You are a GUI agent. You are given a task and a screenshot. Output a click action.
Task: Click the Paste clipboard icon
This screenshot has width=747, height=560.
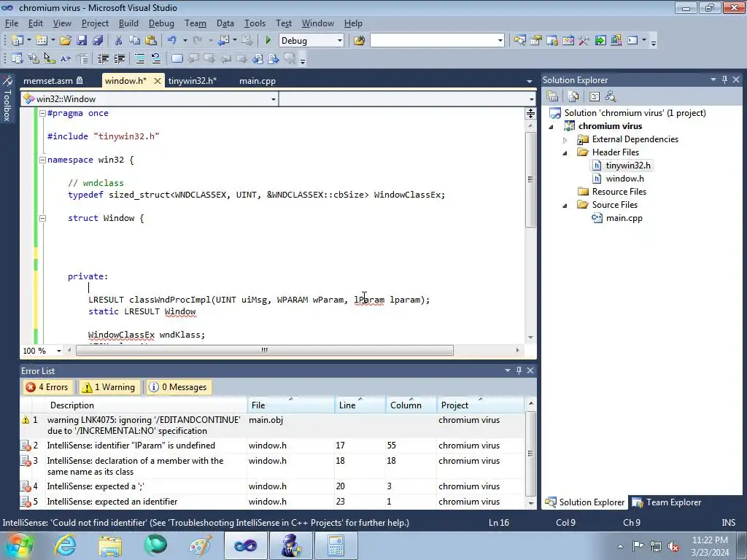click(x=151, y=41)
